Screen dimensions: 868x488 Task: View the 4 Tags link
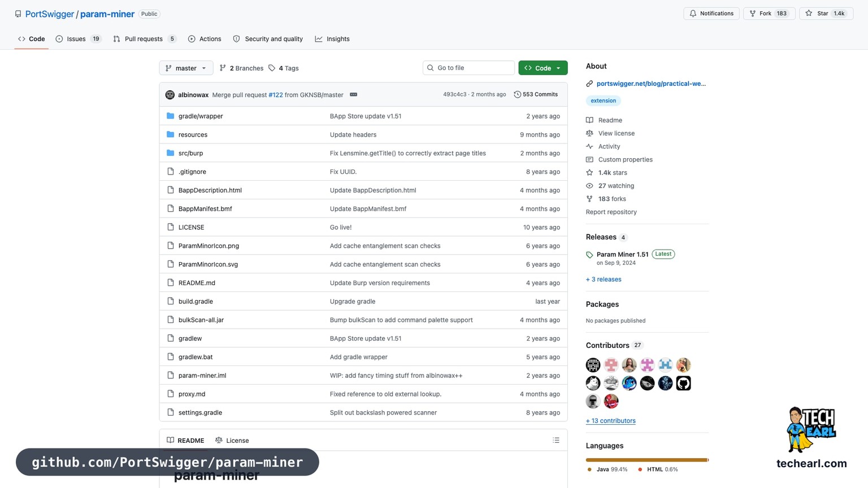pyautogui.click(x=284, y=68)
